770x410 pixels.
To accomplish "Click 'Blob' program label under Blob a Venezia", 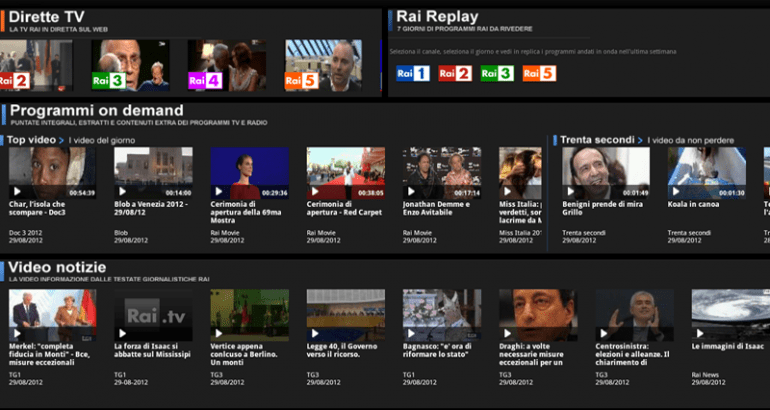I will (x=121, y=233).
